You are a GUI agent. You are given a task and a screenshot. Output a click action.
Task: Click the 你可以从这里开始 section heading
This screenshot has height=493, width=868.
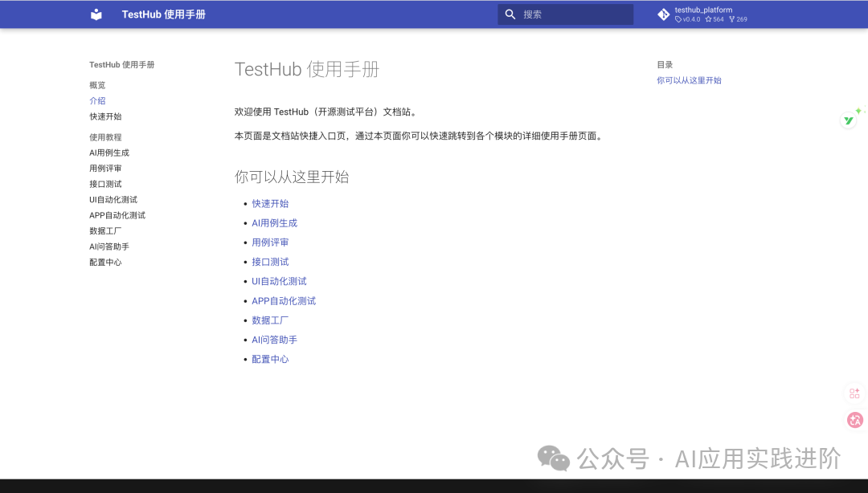click(x=292, y=177)
